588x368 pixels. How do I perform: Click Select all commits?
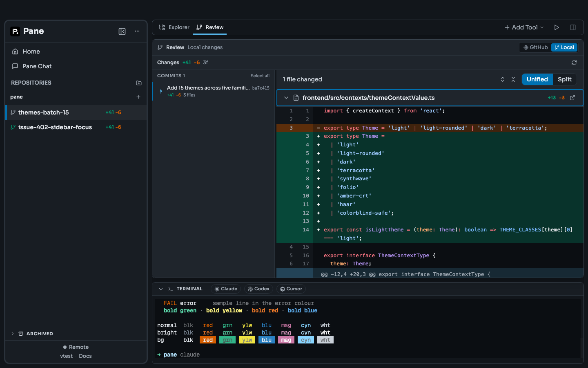click(260, 76)
